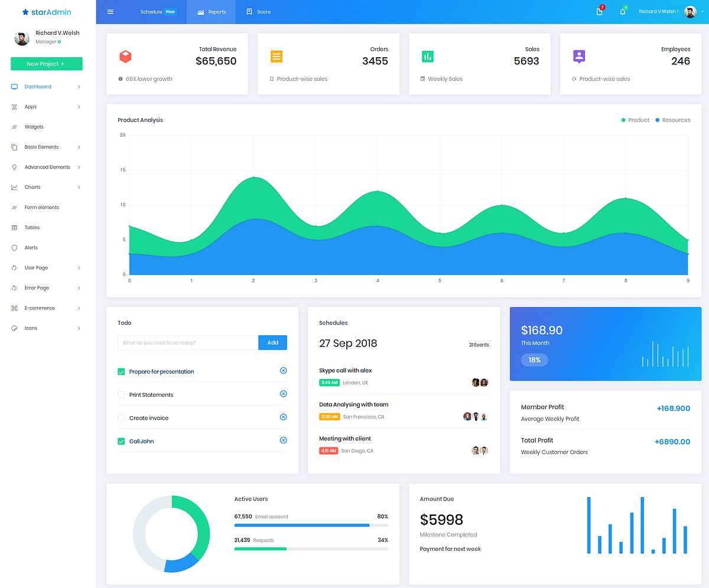Switch to the Reports tab
This screenshot has height=588, width=709.
pos(210,11)
